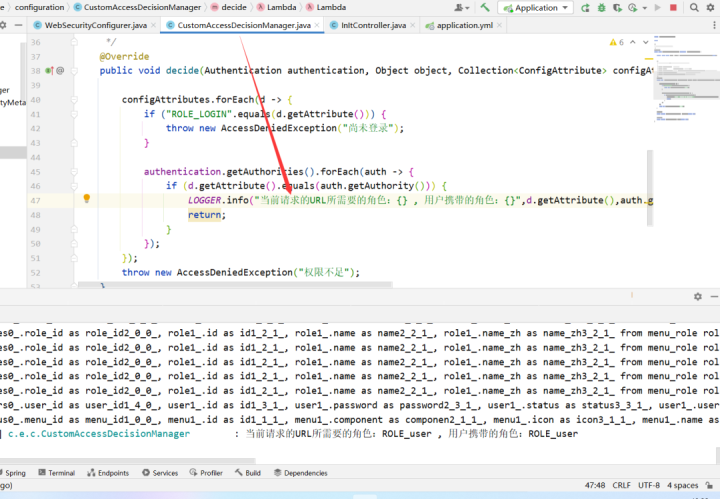The width and height of the screenshot is (720, 499).
Task: Go to previous highlighted problem arrow
Action: click(633, 42)
